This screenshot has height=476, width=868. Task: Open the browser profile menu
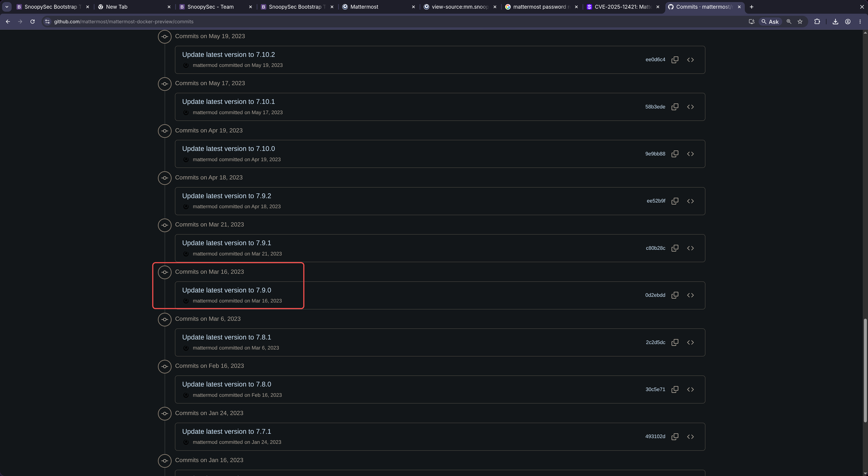(848, 22)
